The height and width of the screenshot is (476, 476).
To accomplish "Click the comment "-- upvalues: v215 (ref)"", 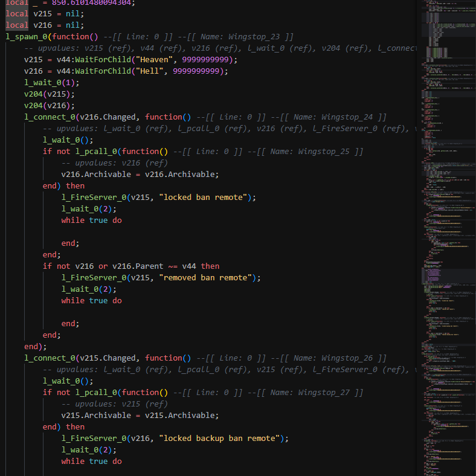I will (114, 404).
